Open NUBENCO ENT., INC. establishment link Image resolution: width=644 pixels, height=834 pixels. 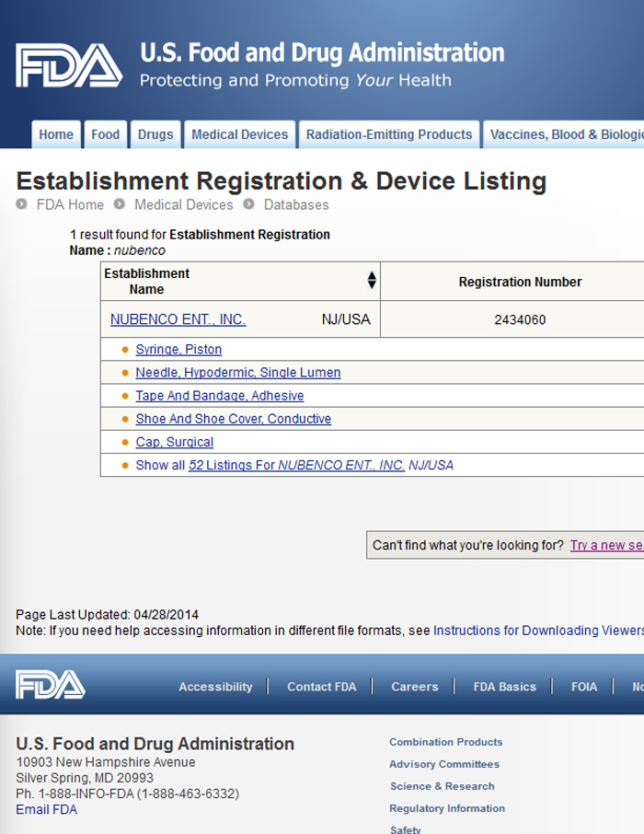click(178, 319)
